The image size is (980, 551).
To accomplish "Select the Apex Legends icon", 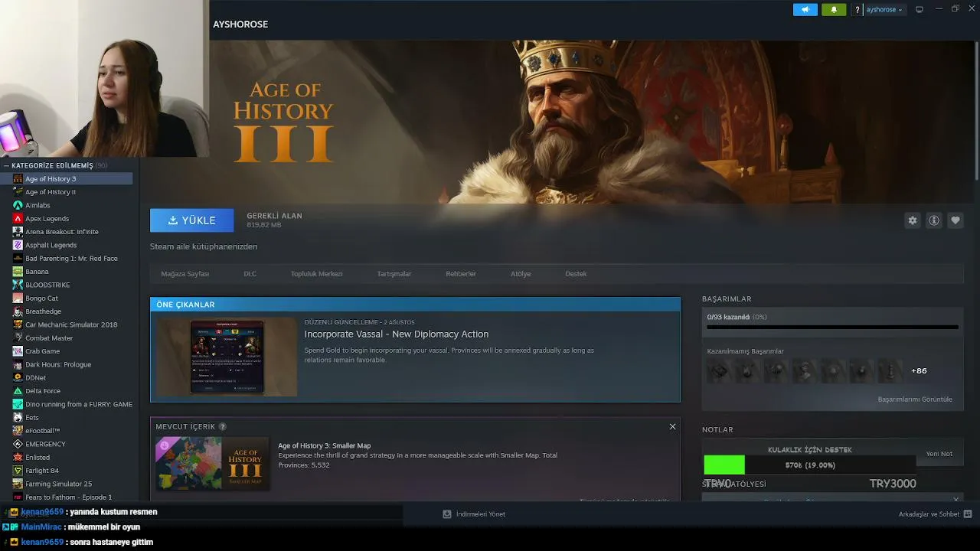I will click(x=18, y=219).
